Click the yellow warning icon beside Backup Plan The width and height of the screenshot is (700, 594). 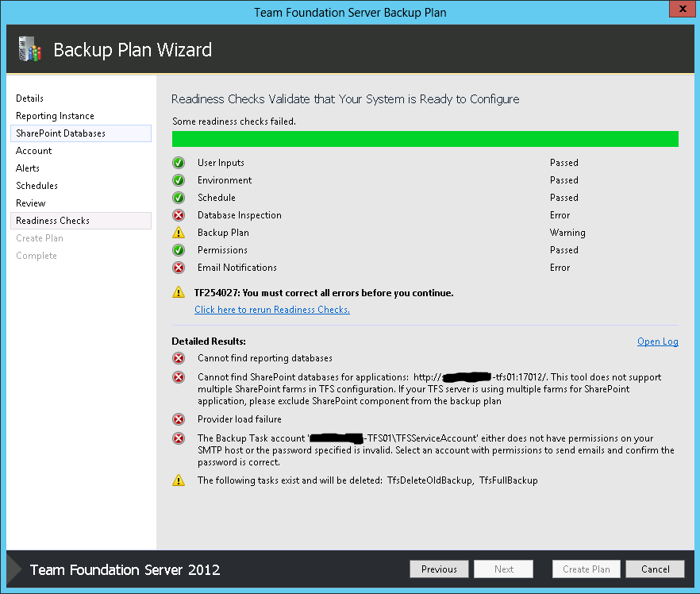pyautogui.click(x=179, y=233)
